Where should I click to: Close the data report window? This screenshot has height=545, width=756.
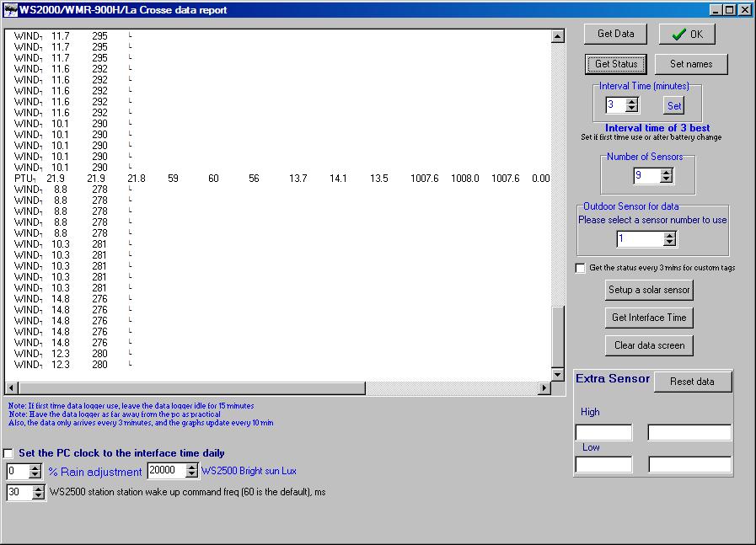pos(745,10)
